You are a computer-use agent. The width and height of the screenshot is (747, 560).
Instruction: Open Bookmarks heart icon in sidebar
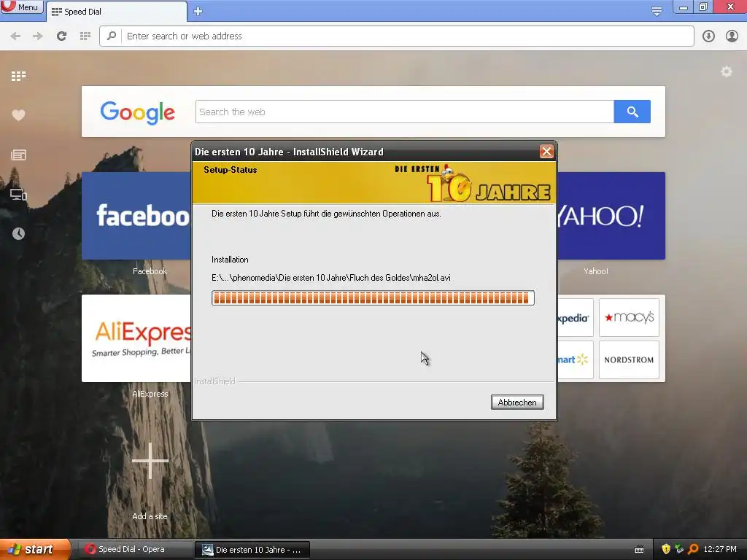tap(18, 115)
